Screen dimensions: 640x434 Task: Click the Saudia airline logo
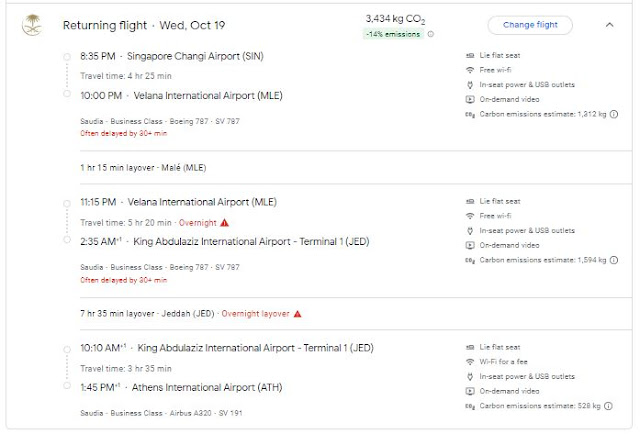click(x=32, y=24)
